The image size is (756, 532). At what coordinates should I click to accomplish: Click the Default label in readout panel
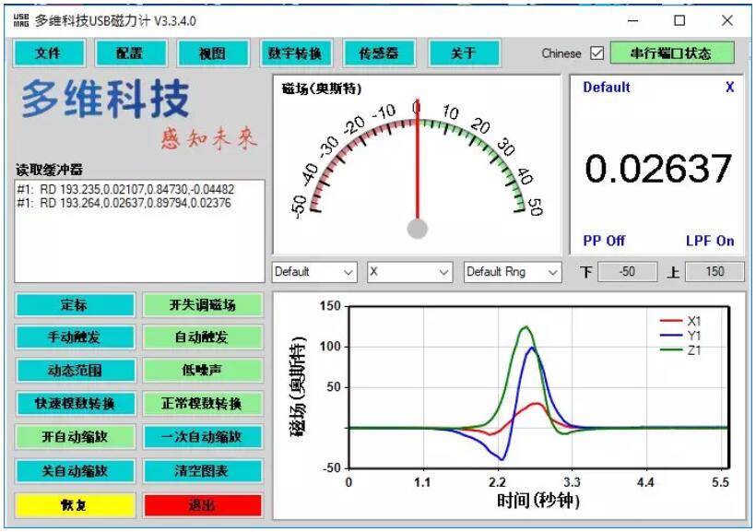(x=607, y=88)
